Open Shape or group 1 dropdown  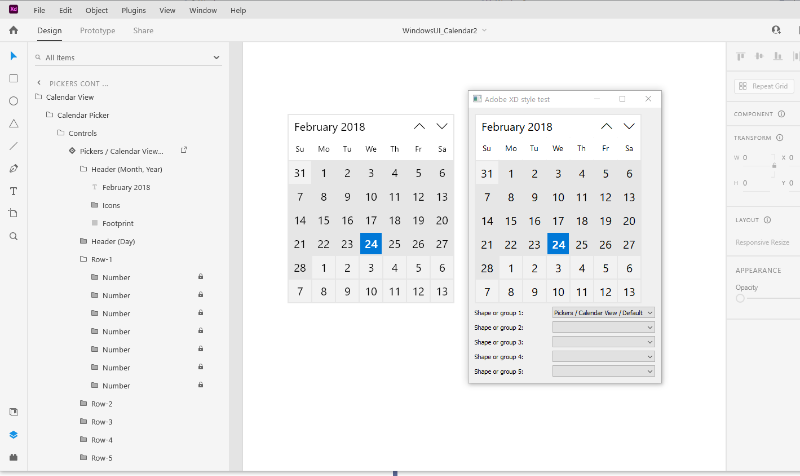click(x=603, y=313)
